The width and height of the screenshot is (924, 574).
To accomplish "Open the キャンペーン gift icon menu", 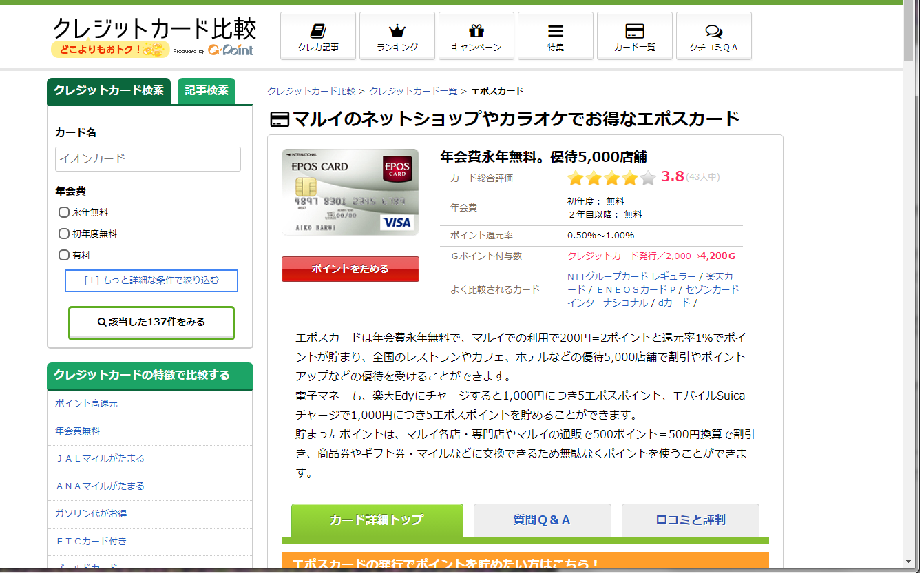I will point(476,36).
